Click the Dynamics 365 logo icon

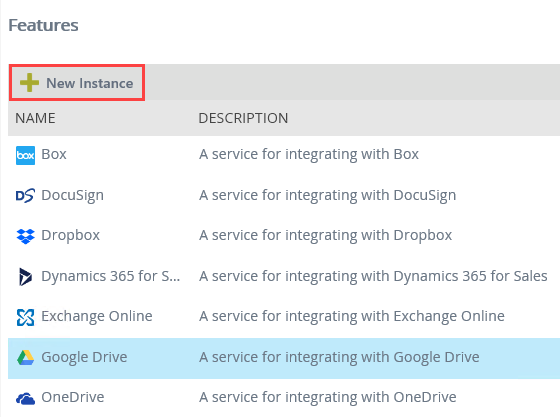[25, 277]
